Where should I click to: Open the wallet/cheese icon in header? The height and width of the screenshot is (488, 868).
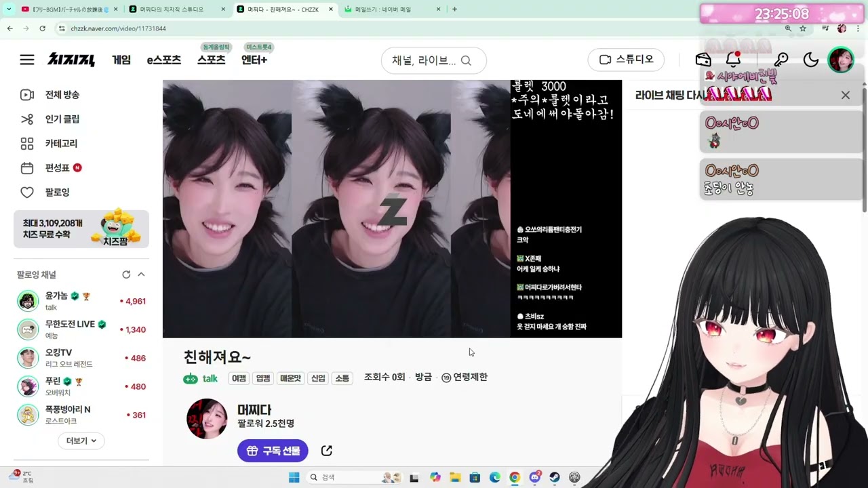[x=703, y=60]
